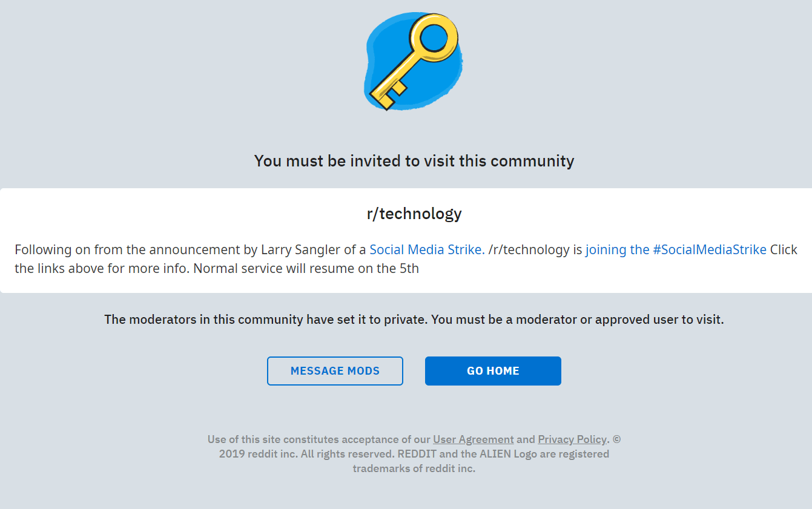Open the Social Media Strike link
Screen dimensions: 812x509
426,249
